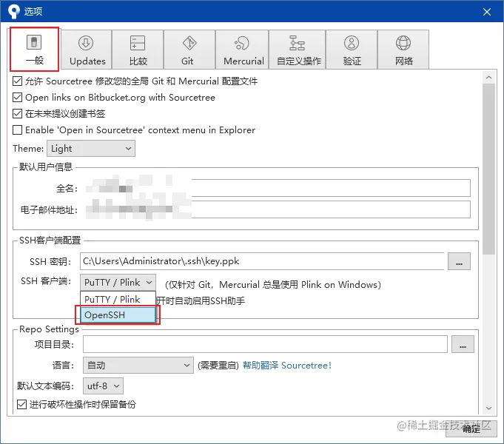Open the 语言 dropdown set to 自动

point(138,366)
